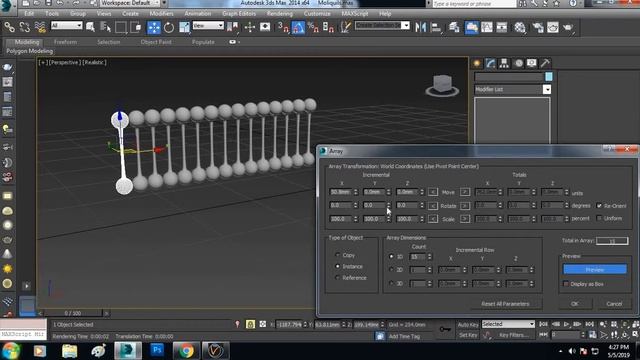
Task: Open the Render Setup icon
Action: [538, 27]
